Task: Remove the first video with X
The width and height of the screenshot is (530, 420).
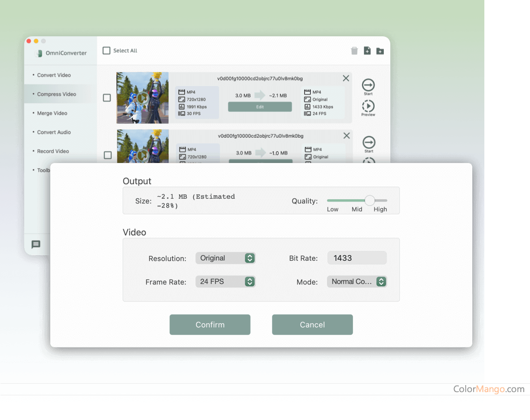Action: click(x=346, y=78)
